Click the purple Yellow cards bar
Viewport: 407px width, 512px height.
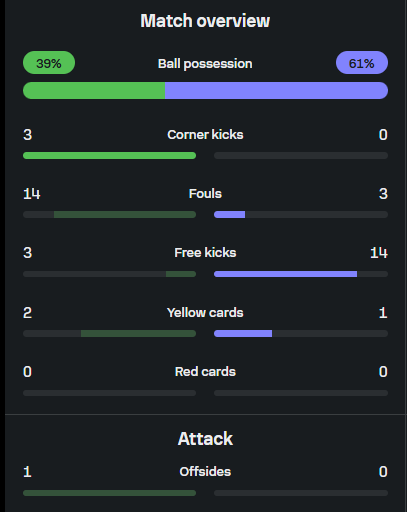[x=243, y=333]
